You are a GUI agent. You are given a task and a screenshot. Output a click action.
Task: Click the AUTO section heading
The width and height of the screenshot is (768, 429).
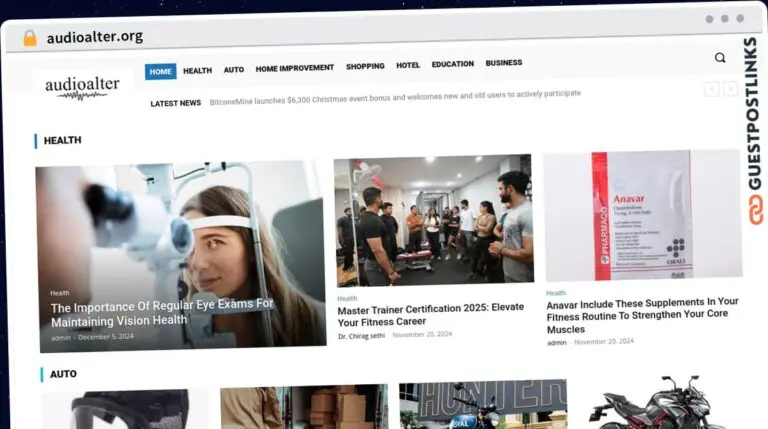pos(63,374)
